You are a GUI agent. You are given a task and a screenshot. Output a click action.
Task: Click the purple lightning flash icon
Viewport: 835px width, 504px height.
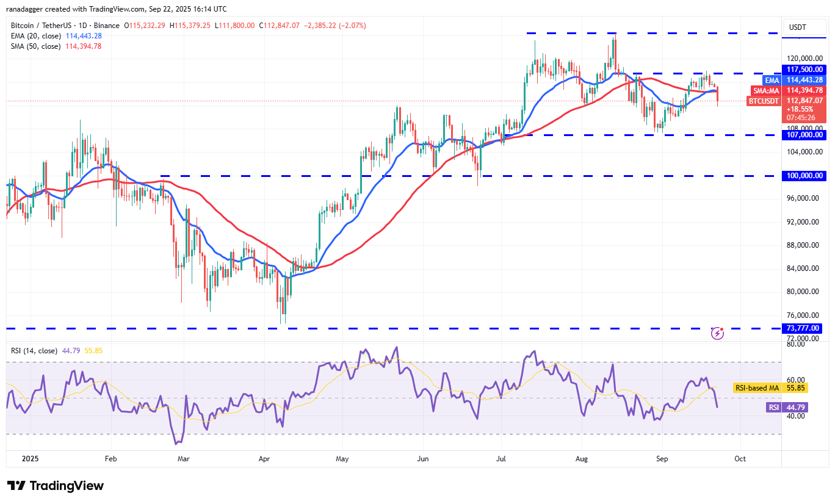(x=717, y=332)
